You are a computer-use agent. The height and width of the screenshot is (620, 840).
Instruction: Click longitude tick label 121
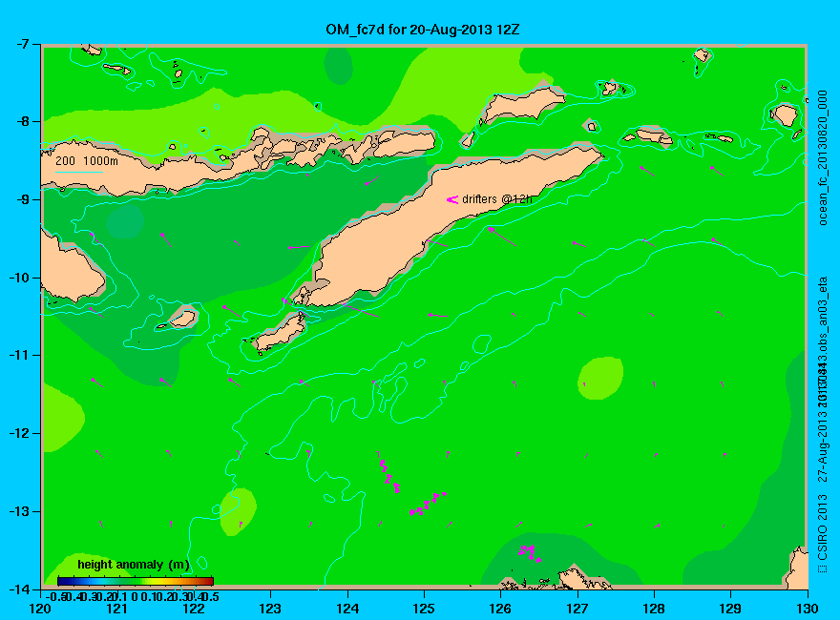(x=117, y=609)
